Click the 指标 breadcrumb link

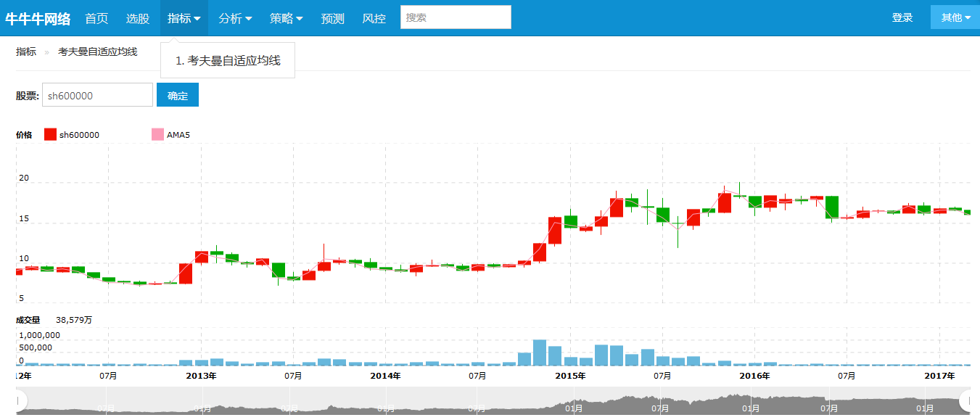[x=25, y=52]
